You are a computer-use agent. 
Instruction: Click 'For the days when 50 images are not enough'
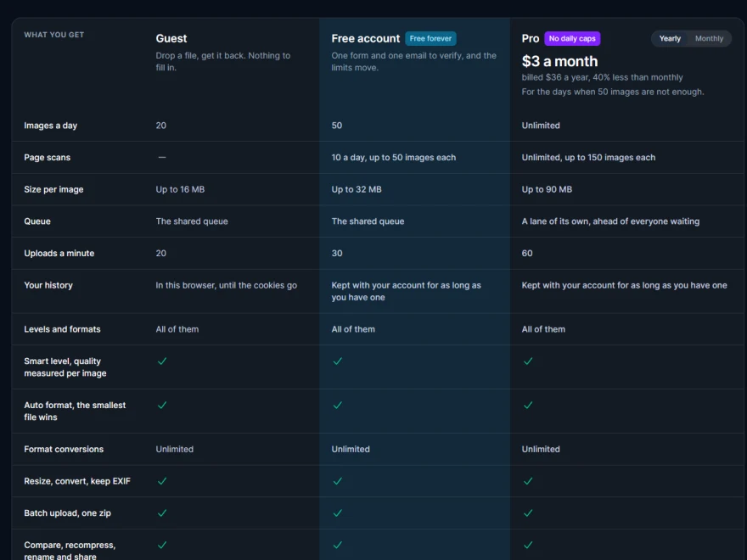pyautogui.click(x=613, y=92)
